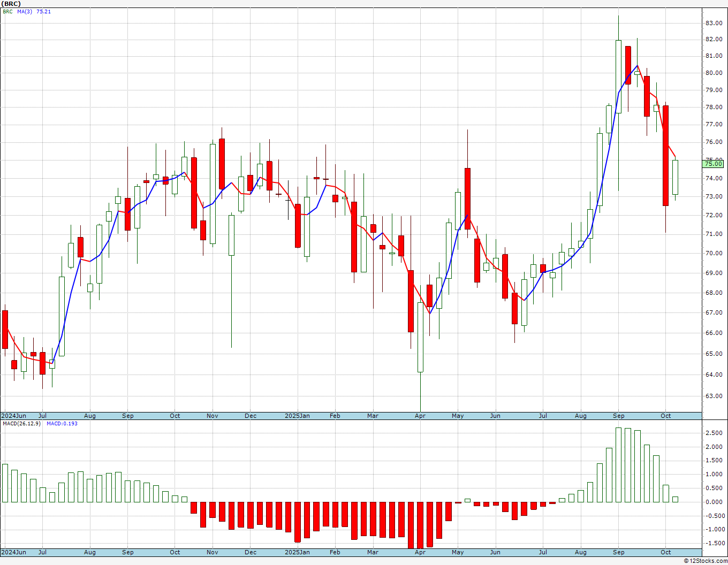
Task: Click 2024Jun on the price chart time axis
Action: coord(13,416)
